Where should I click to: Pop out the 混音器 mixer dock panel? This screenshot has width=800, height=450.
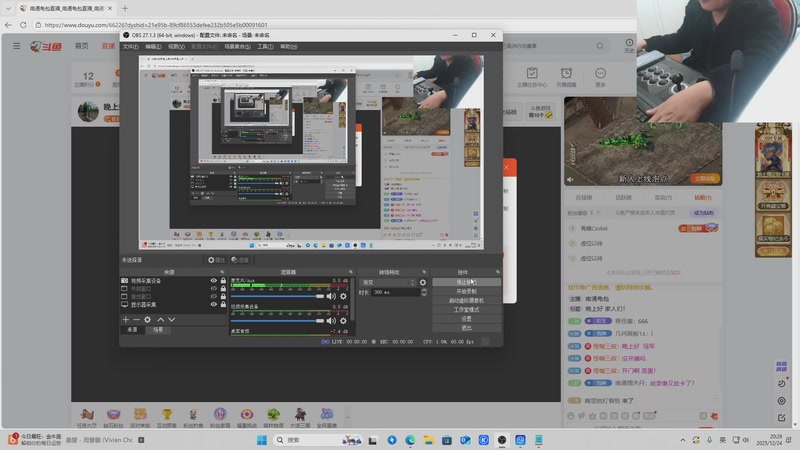tap(351, 272)
